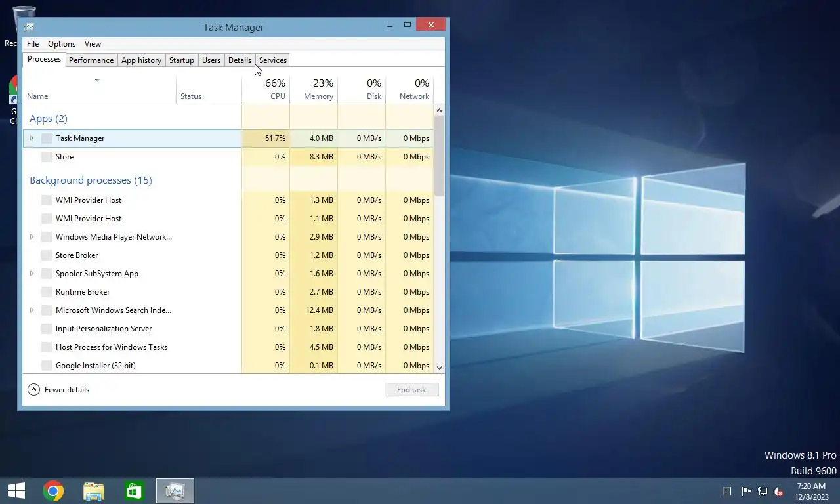The width and height of the screenshot is (840, 504).
Task: Open the network tray icon
Action: click(x=763, y=492)
